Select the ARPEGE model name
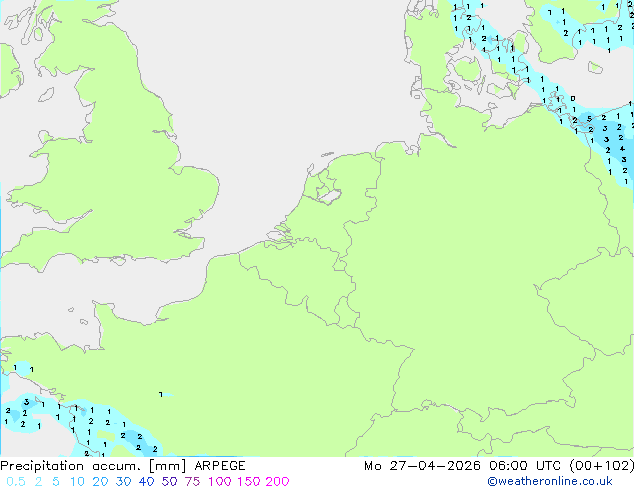634x490 pixels. click(220, 466)
